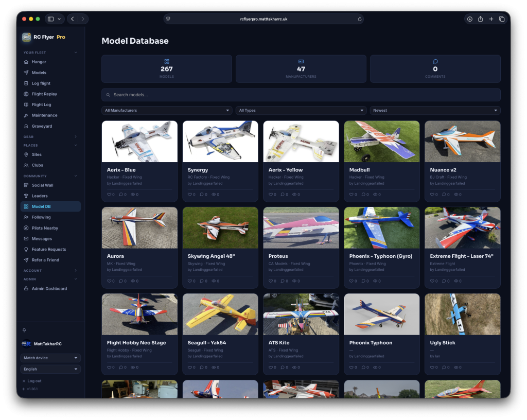Click the notification bell in the sidebar
Viewport: 527px width, 420px height.
tap(24, 330)
